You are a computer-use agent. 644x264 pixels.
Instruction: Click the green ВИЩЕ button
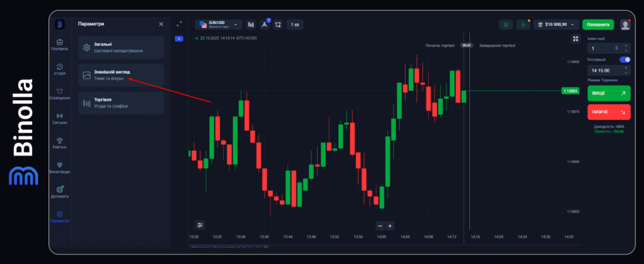(x=608, y=93)
